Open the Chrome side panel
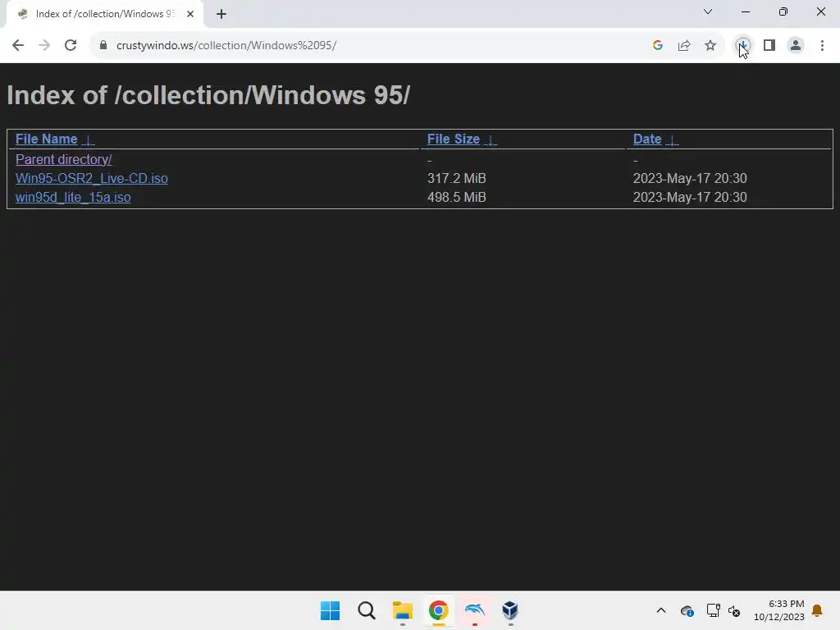Image resolution: width=840 pixels, height=630 pixels. point(769,46)
